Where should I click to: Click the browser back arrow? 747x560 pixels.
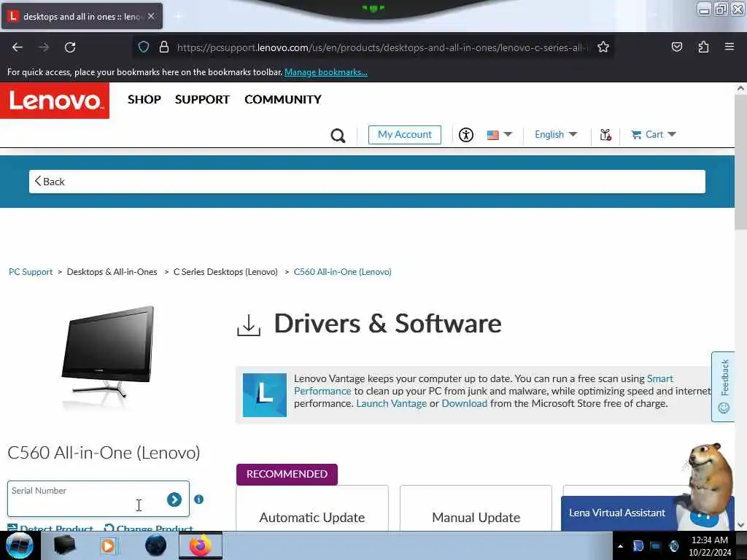coord(18,47)
